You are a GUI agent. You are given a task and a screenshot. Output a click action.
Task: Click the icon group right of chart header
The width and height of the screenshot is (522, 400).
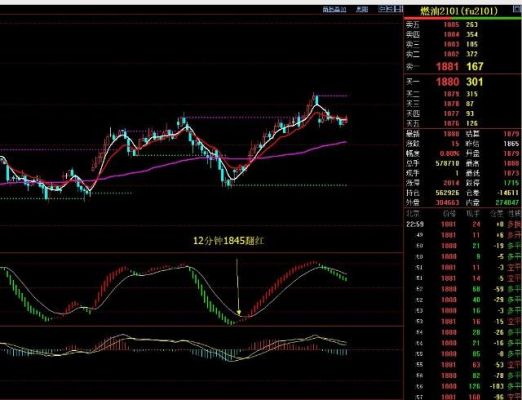(390, 9)
